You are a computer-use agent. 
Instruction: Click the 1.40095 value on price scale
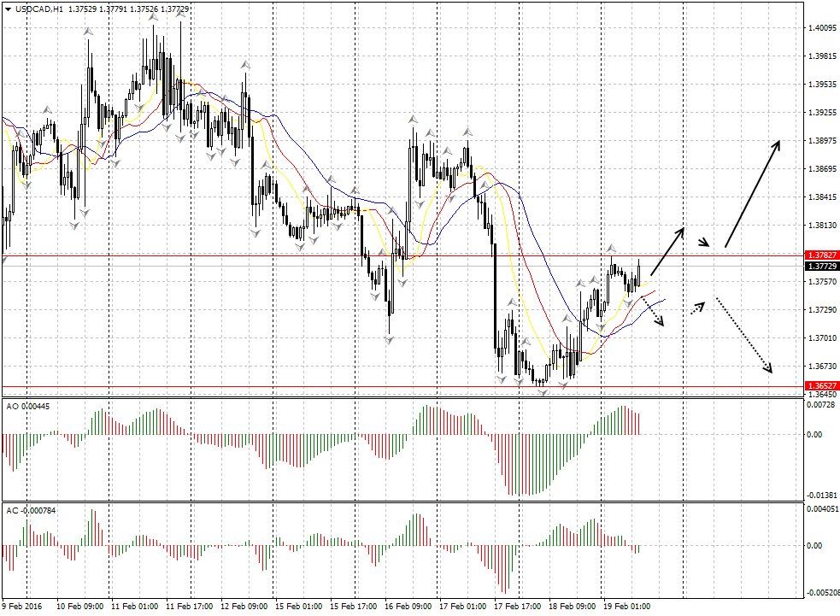(822, 28)
